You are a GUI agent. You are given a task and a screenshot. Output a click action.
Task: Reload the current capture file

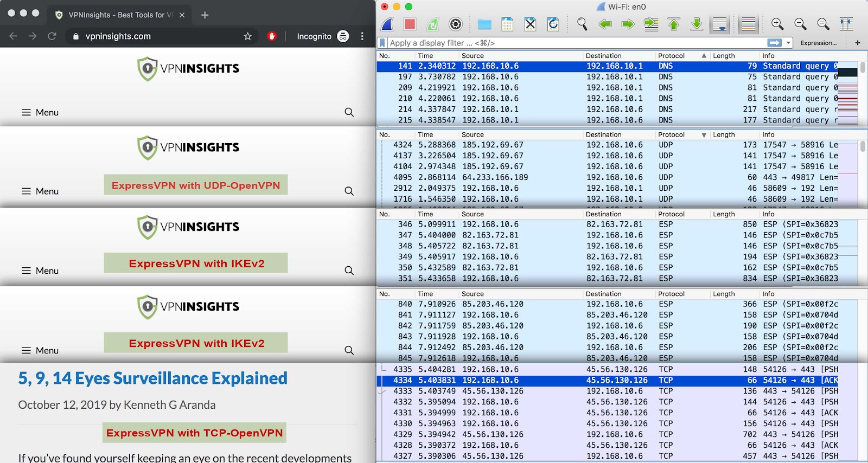553,24
